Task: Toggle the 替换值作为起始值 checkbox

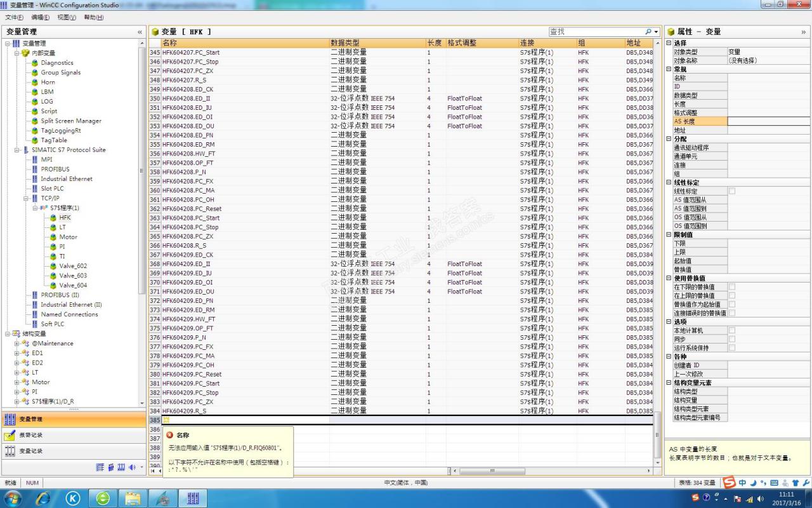Action: (732, 304)
